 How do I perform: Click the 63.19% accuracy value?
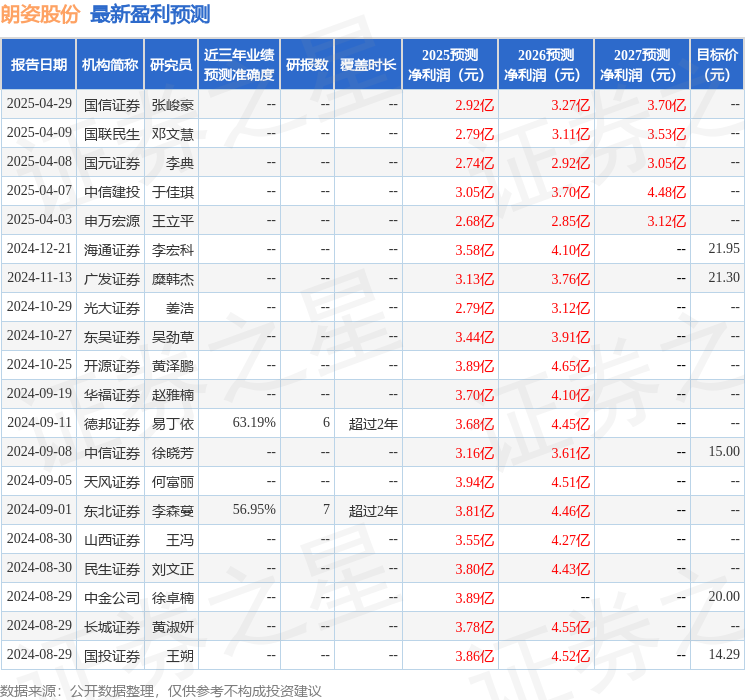tap(254, 422)
